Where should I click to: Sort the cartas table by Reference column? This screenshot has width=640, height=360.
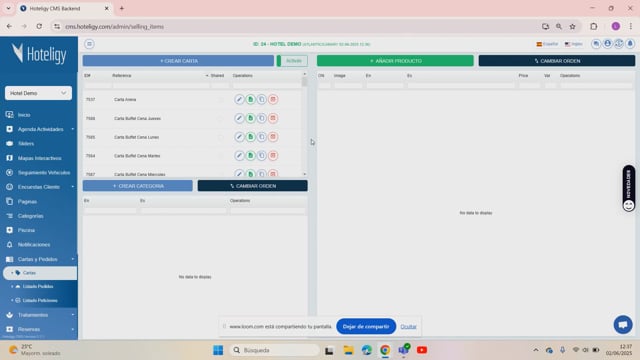[x=122, y=76]
